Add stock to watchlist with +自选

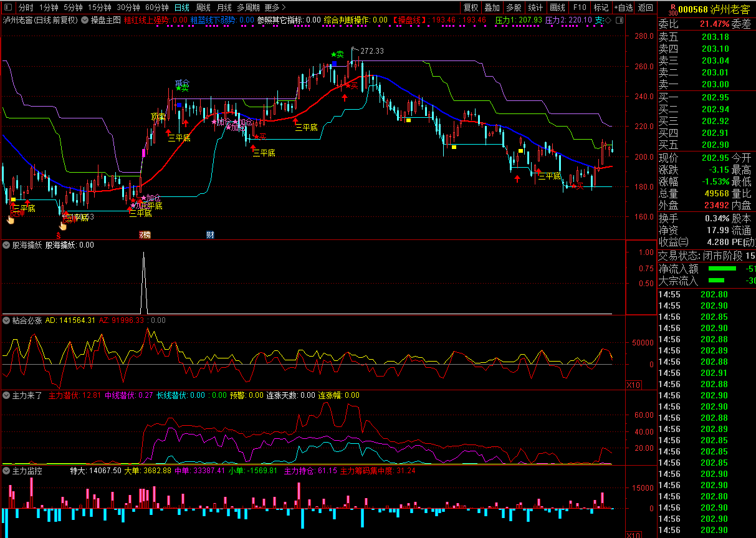click(x=623, y=7)
